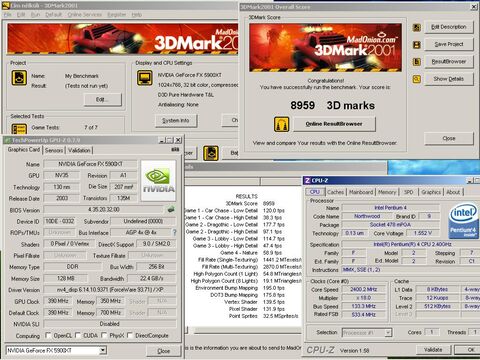Viewport: 480px width, 360px height.
Task: Click the 8959 3D marks score text
Action: click(x=332, y=106)
